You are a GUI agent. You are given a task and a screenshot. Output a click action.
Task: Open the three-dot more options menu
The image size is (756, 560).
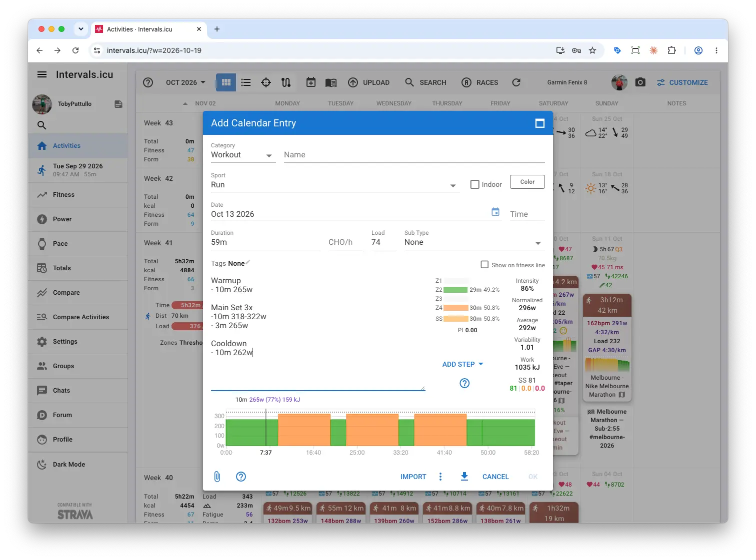coord(440,477)
